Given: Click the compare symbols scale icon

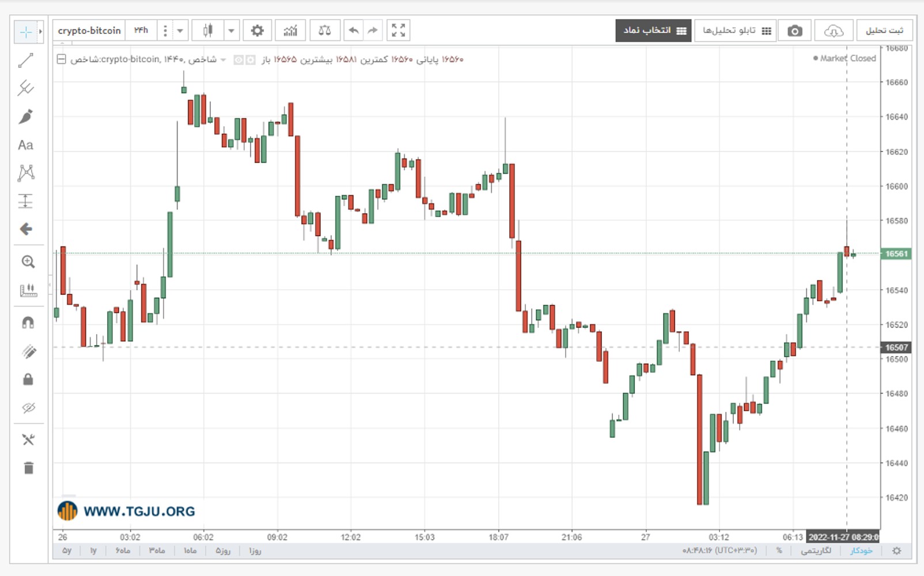Looking at the screenshot, I should click(325, 31).
